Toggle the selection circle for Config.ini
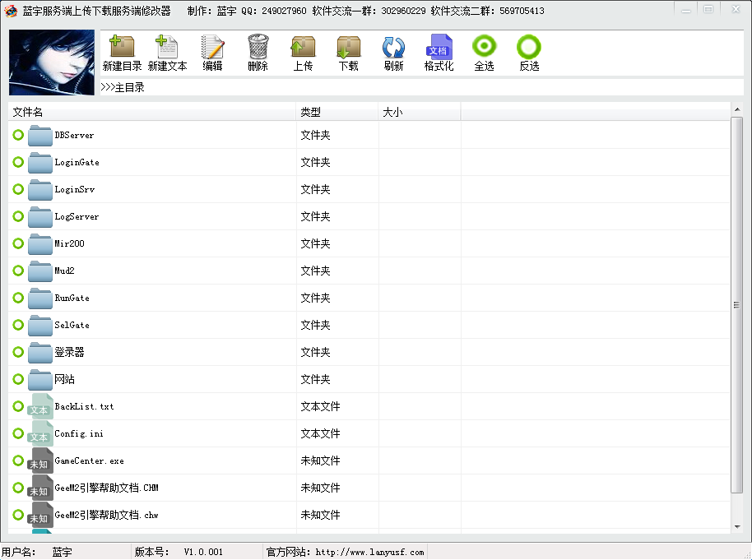Image resolution: width=752 pixels, height=560 pixels. (x=18, y=433)
